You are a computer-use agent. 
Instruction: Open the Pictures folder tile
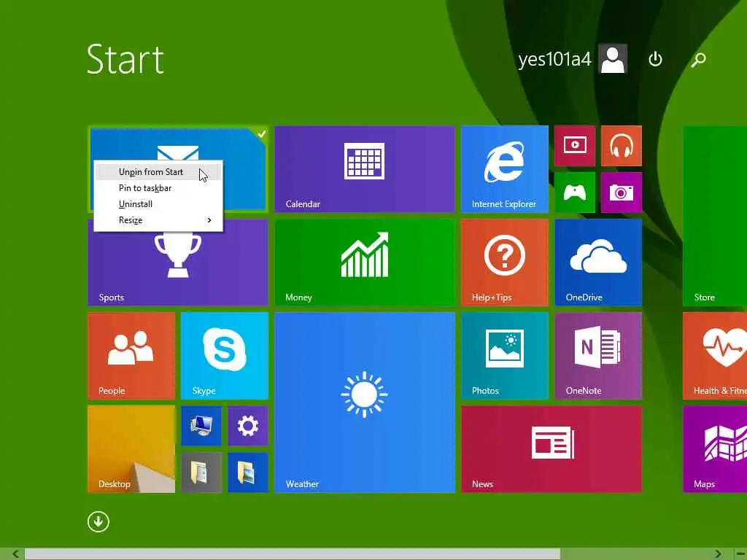tap(248, 472)
